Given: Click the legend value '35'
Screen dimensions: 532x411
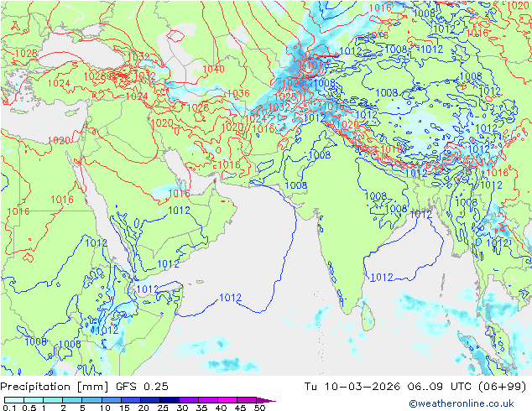Looking at the screenshot, I should [x=201, y=408].
